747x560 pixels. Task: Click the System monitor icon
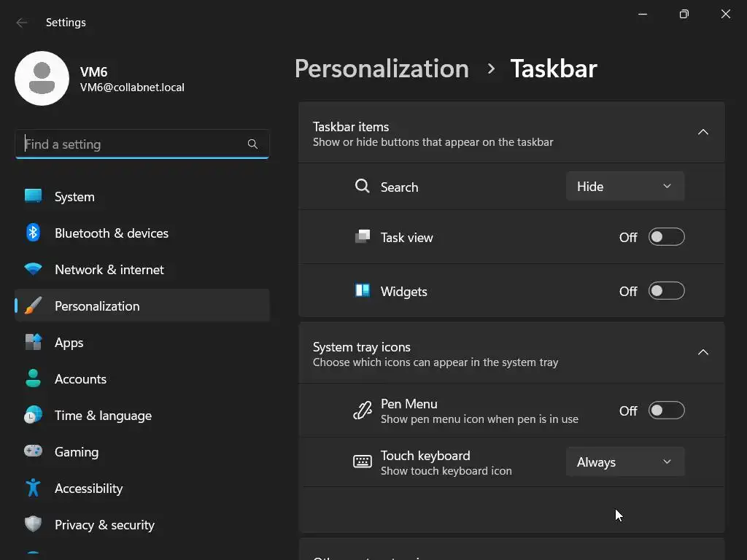click(33, 196)
